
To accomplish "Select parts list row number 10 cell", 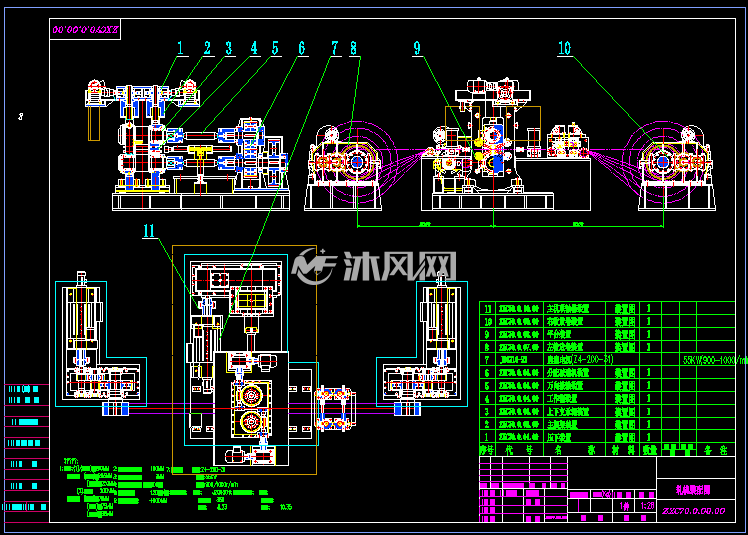I will [x=488, y=322].
